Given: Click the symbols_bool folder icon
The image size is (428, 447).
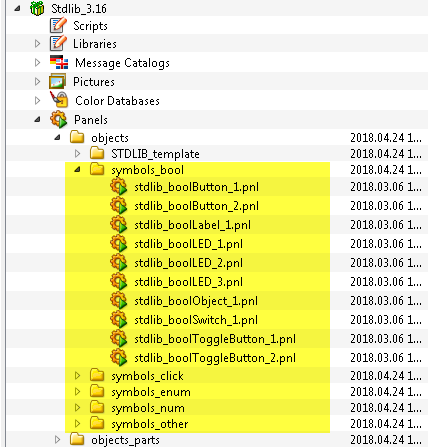Looking at the screenshot, I should point(97,169).
